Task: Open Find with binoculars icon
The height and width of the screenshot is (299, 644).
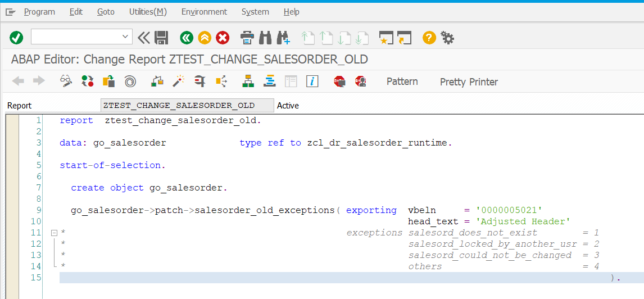Action: click(x=266, y=38)
